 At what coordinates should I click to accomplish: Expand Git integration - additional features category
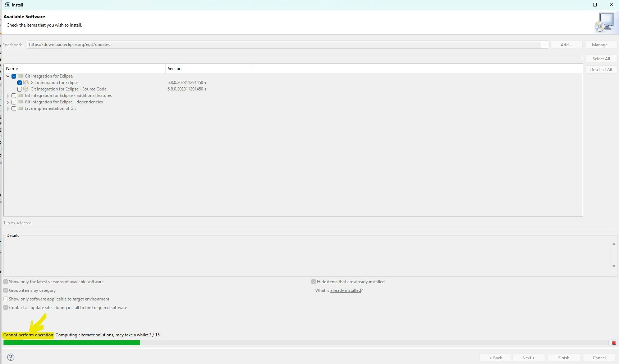[8, 96]
